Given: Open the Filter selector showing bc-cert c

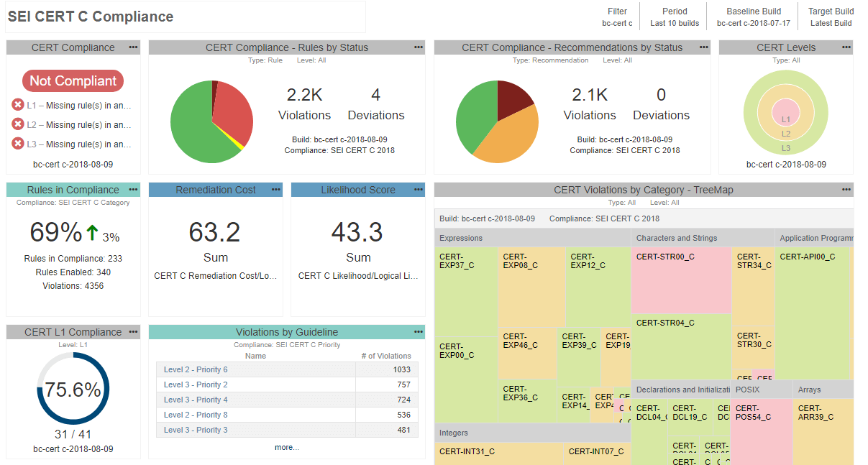Looking at the screenshot, I should click(x=617, y=17).
